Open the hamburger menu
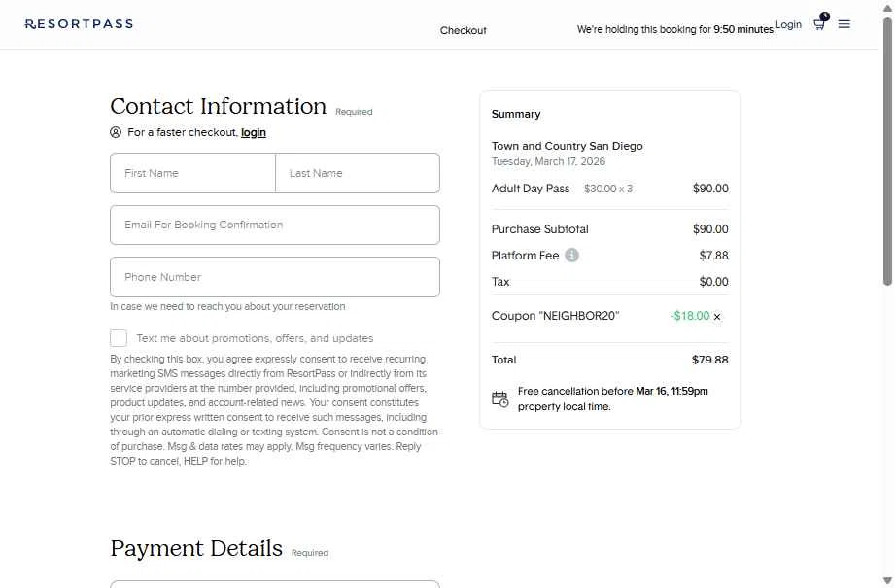 [843, 24]
